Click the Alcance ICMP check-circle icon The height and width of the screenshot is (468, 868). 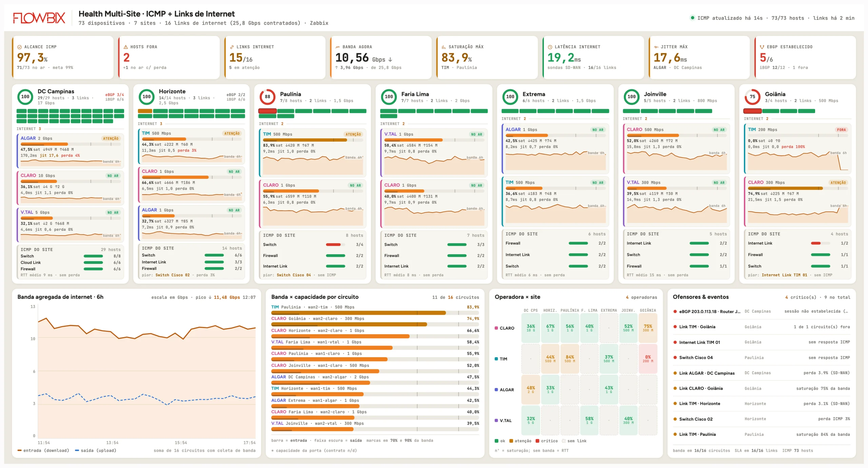pyautogui.click(x=19, y=47)
